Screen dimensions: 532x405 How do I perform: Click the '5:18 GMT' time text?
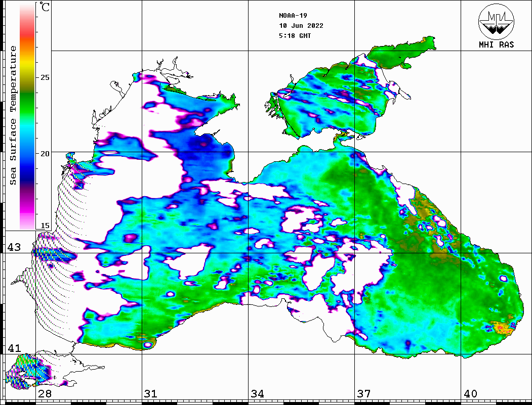(x=295, y=35)
